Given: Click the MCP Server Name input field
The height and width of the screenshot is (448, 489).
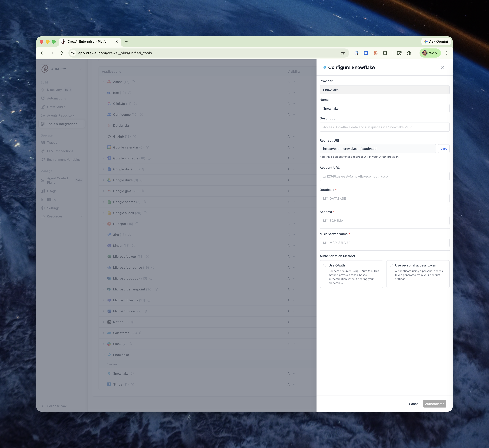Looking at the screenshot, I should click(x=385, y=242).
